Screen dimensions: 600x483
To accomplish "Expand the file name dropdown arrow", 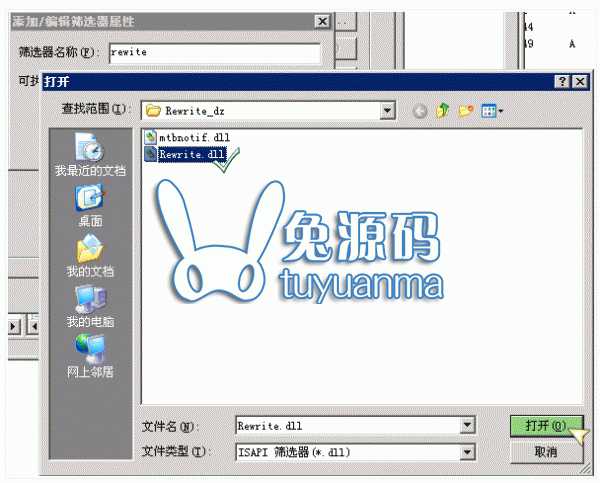I will (467, 425).
